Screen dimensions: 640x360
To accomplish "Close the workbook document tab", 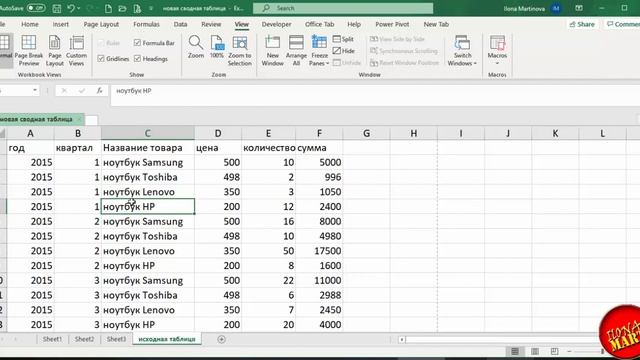I will point(79,119).
